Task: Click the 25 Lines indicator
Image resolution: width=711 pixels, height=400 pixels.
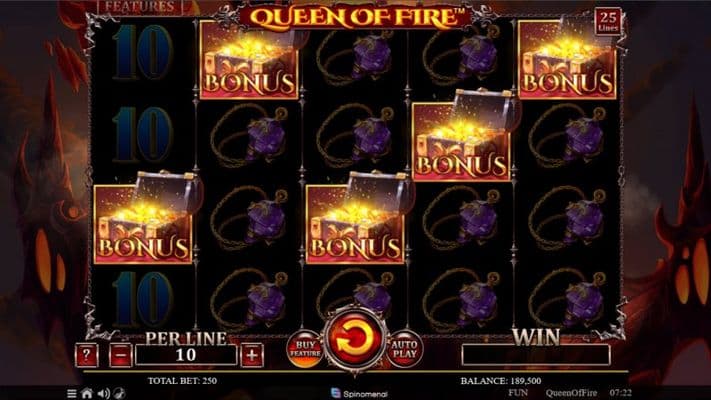Action: 608,21
